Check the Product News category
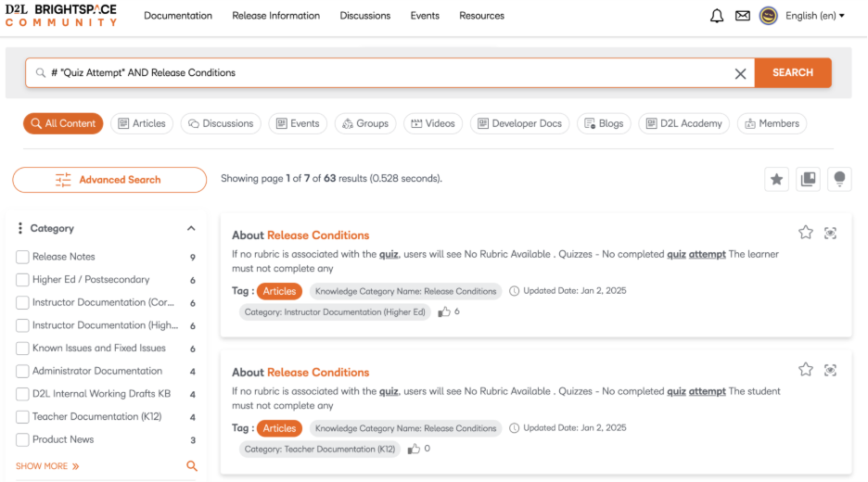The width and height of the screenshot is (868, 482). 22,439
